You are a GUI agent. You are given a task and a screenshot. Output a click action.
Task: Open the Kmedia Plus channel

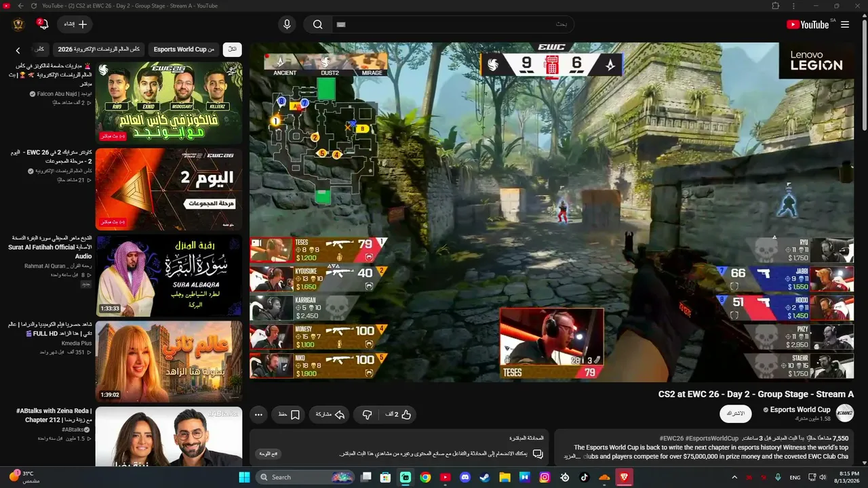[x=77, y=344]
